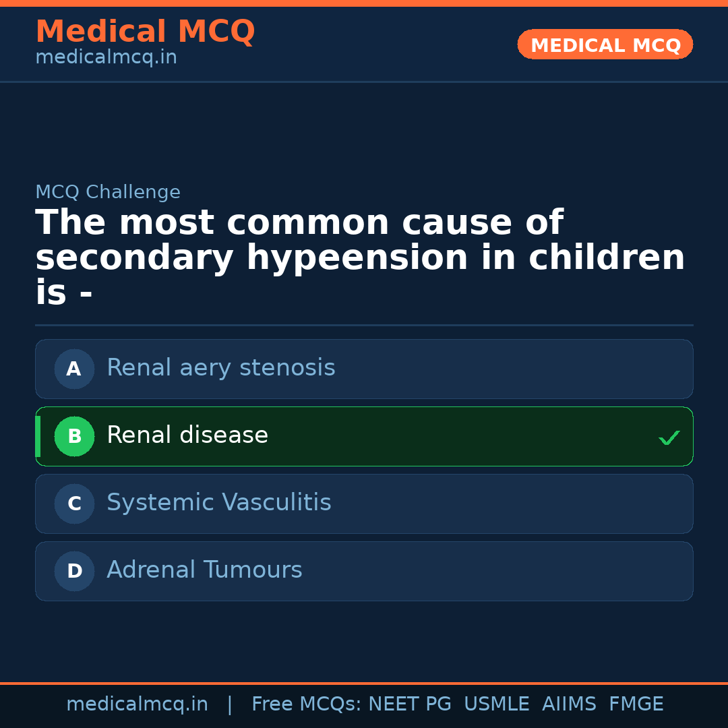Visit medicalmcq.in link in the header
728x728 pixels.
pos(105,57)
